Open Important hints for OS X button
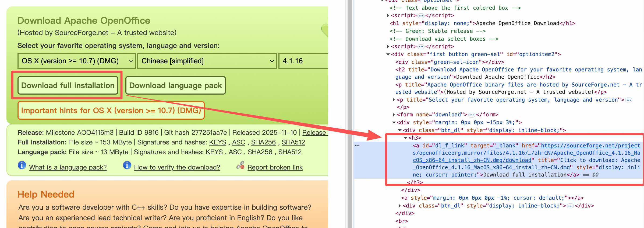Viewport: 644px width, 228px height. pyautogui.click(x=111, y=110)
